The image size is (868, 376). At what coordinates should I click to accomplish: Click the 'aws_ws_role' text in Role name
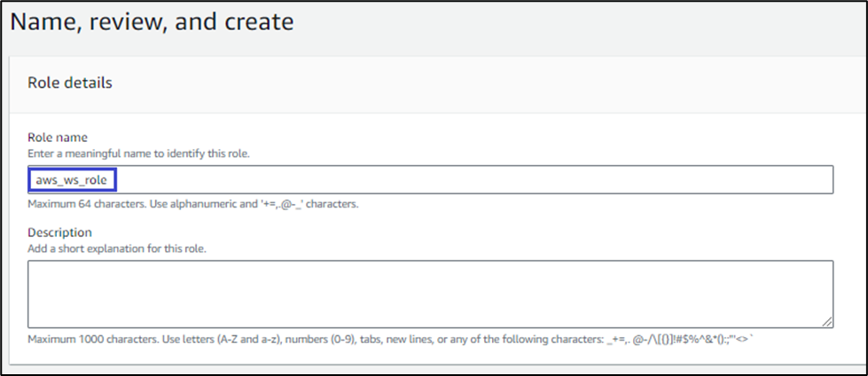(70, 180)
